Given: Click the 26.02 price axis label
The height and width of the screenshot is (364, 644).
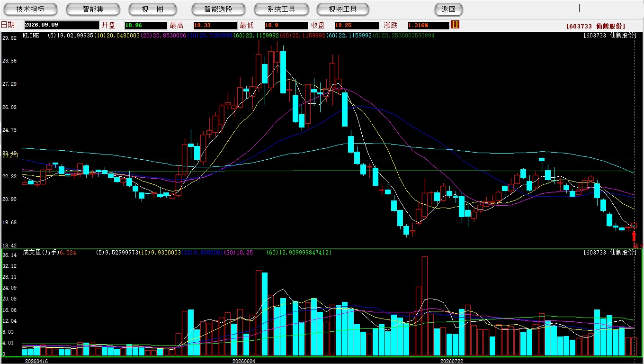Looking at the screenshot, I should 9,107.
